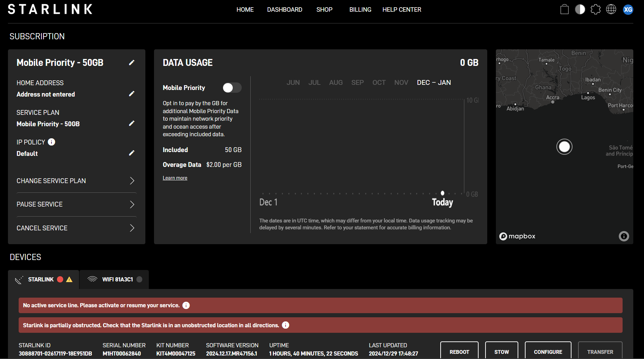Toggle the dark/light contrast theme icon
The image size is (644, 359).
[580, 9]
